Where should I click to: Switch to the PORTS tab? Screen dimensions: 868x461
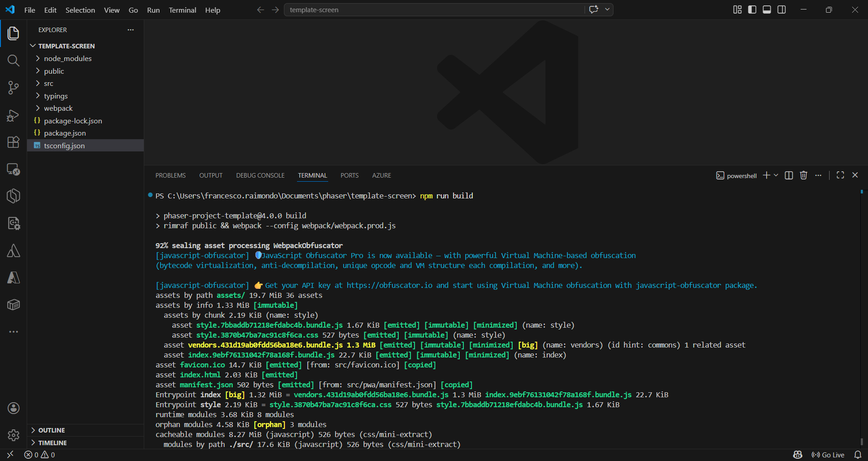pos(349,175)
